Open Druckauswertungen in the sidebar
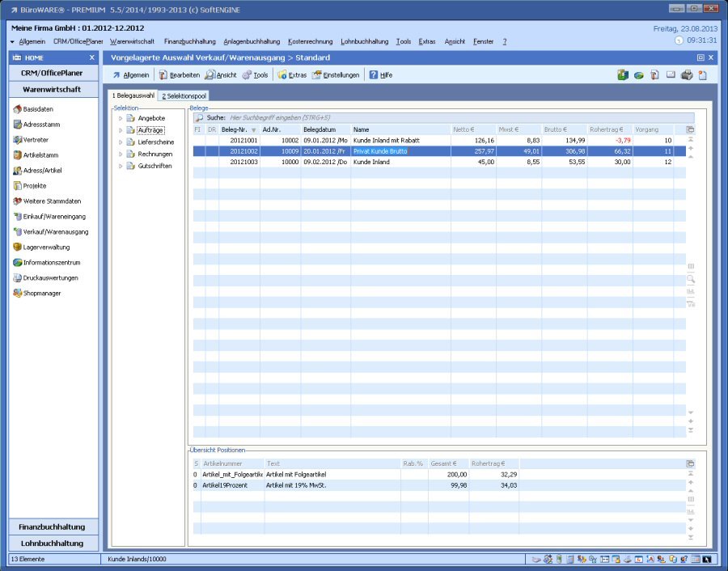Viewport: 728px width, 571px height. click(50, 278)
